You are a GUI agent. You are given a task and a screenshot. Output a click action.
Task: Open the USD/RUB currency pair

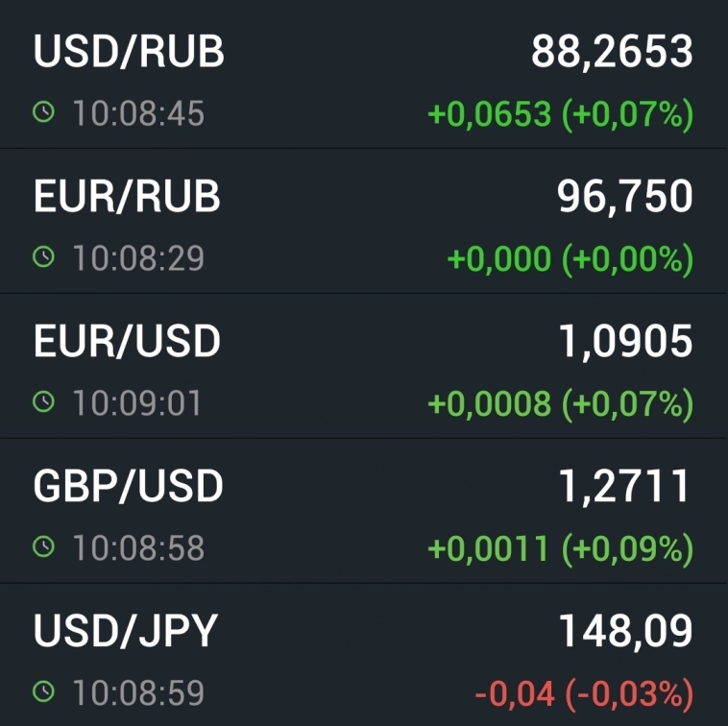pos(129,52)
